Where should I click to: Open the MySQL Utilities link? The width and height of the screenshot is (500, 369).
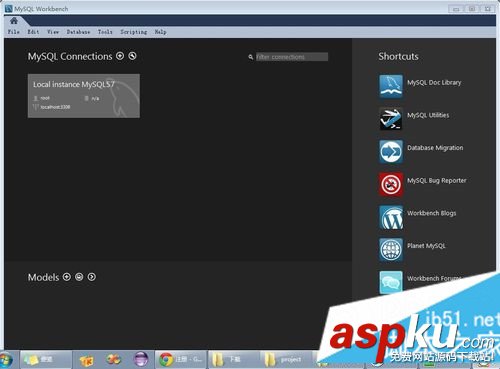click(x=428, y=115)
